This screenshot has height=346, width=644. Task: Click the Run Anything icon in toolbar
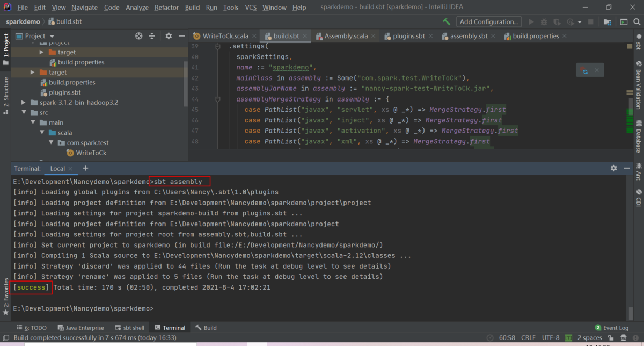[624, 22]
